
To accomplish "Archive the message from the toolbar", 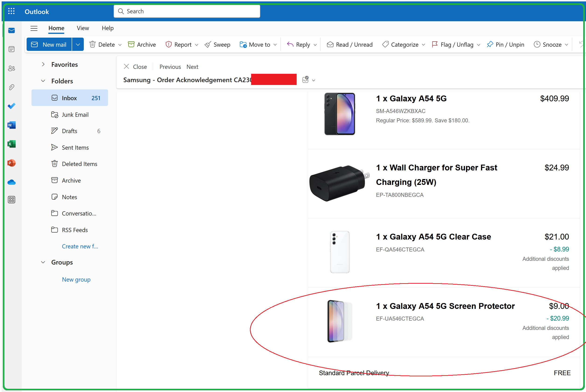I will click(x=142, y=45).
